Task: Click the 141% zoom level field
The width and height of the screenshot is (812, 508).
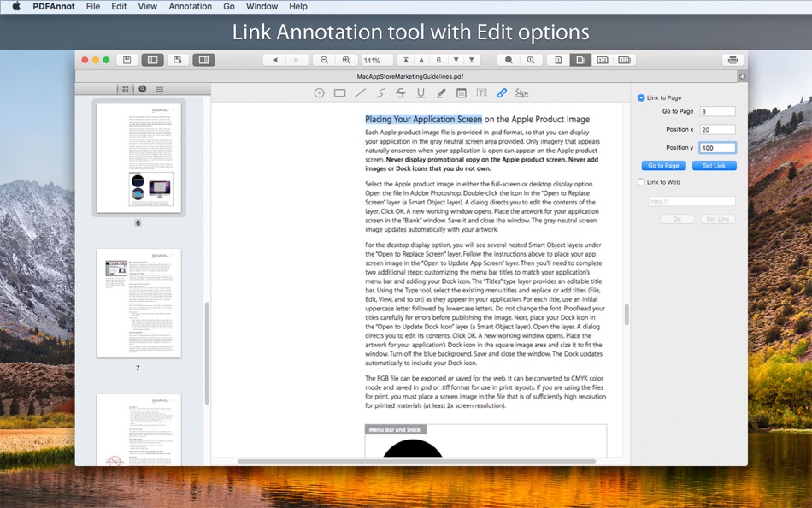Action: coord(376,60)
